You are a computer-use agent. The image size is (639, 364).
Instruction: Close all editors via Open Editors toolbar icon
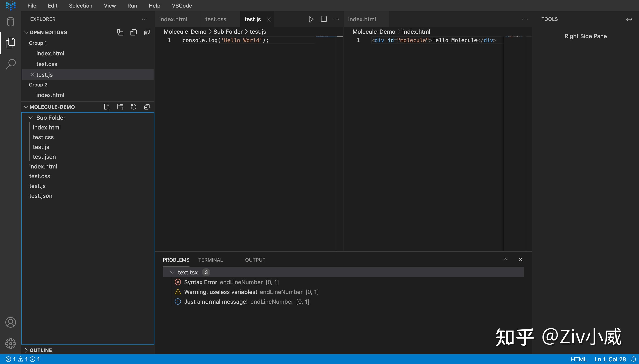[147, 32]
